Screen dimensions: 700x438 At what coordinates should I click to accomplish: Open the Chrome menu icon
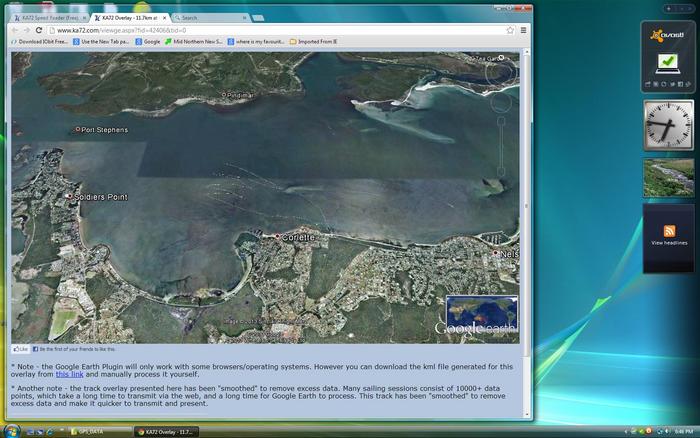[x=523, y=30]
